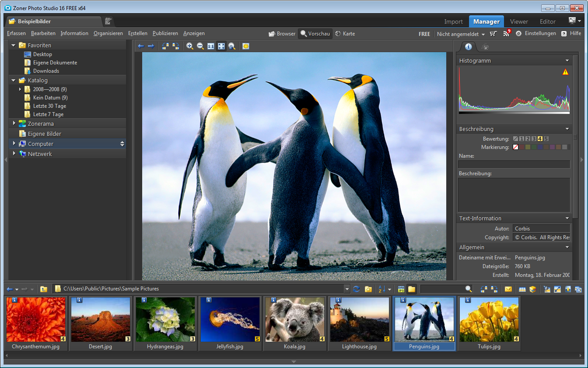Click the quick enhance sun icon
The height and width of the screenshot is (368, 588).
point(246,46)
